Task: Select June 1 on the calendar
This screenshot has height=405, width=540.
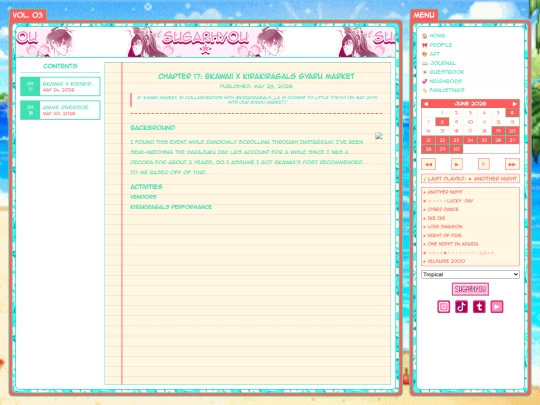Action: click(x=442, y=113)
